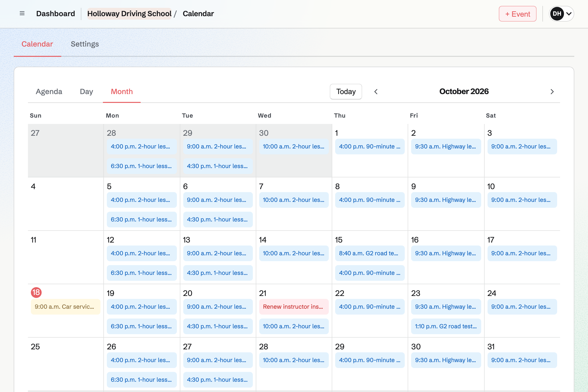Open 4:00 p.m. 90-minute event on Oct 15

tap(370, 273)
